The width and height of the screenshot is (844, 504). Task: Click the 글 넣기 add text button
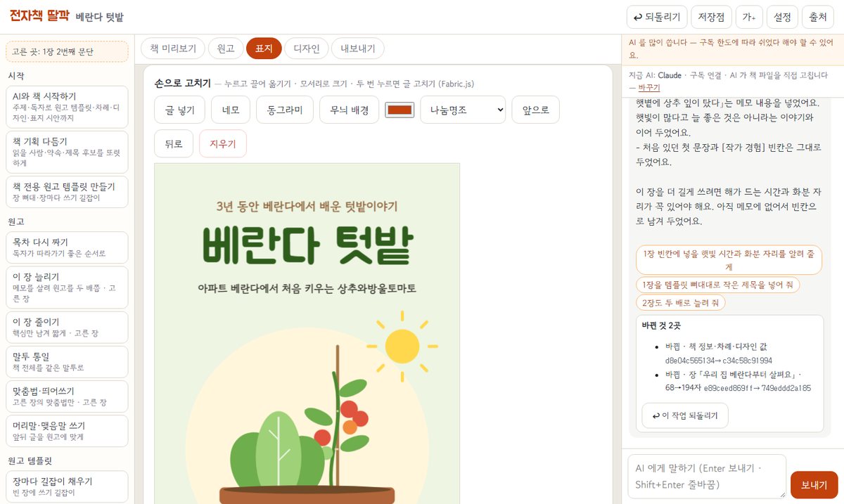179,110
